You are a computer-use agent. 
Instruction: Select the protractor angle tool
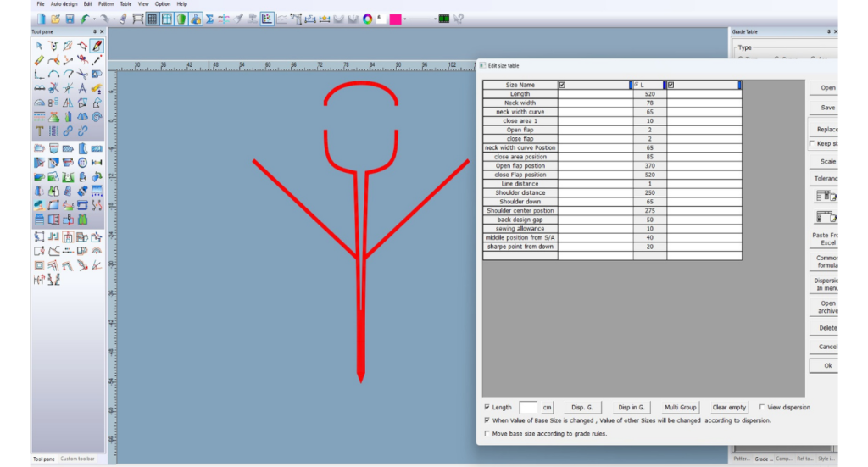(x=39, y=103)
